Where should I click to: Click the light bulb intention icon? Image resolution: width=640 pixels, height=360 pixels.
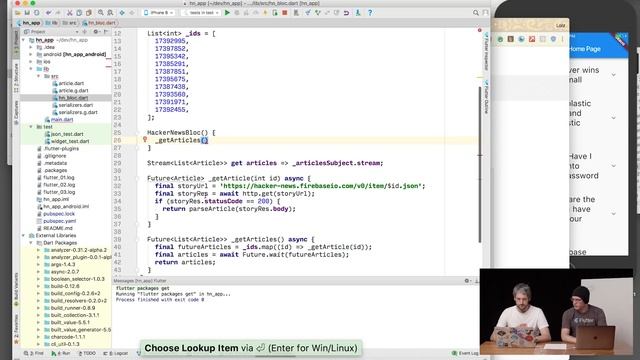144,140
